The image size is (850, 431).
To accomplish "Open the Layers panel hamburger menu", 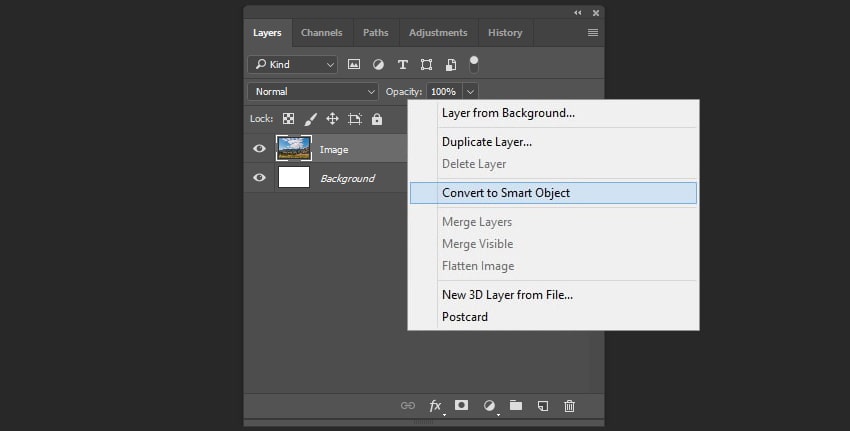I will 593,32.
